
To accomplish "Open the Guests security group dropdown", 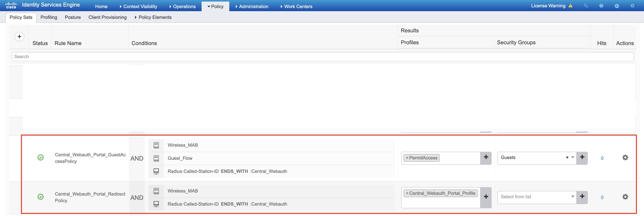I will (x=573, y=157).
